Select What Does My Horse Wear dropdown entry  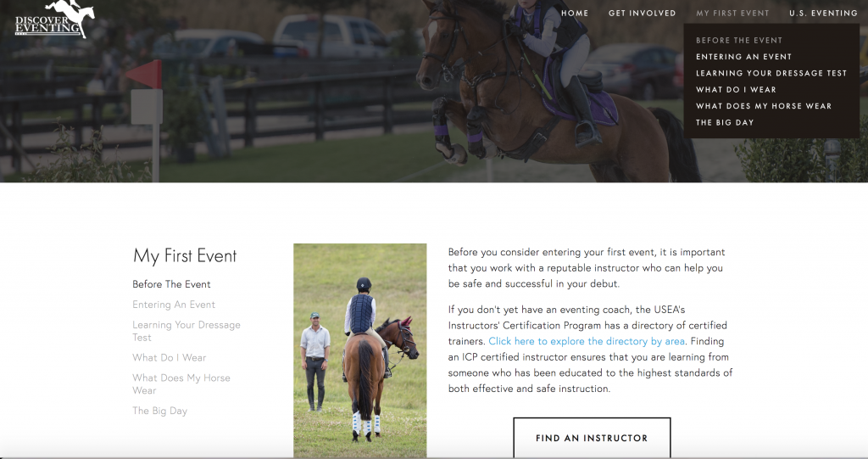[x=764, y=106]
